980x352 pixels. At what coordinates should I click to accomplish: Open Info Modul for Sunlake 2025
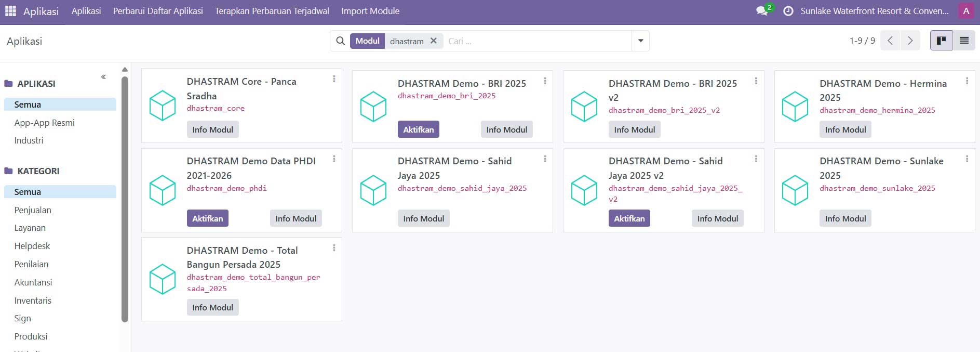845,218
